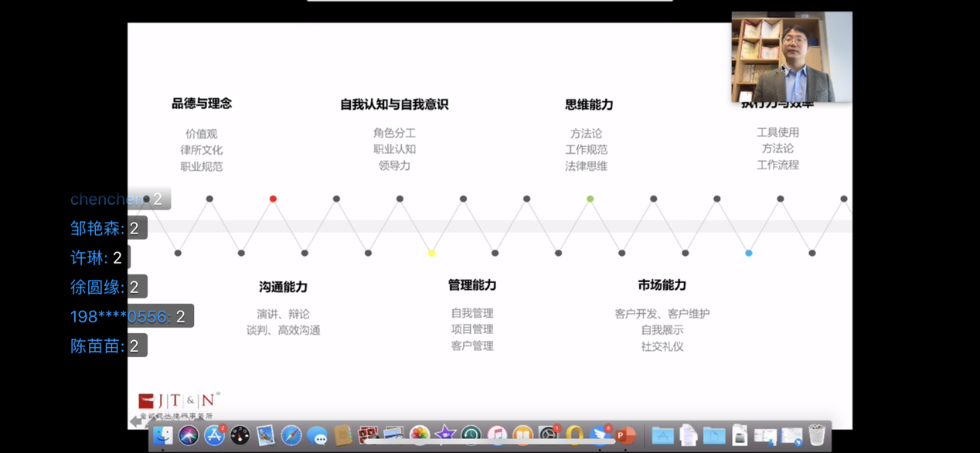This screenshot has height=453, width=980.
Task: Launch the Photos app from dock
Action: (x=420, y=436)
